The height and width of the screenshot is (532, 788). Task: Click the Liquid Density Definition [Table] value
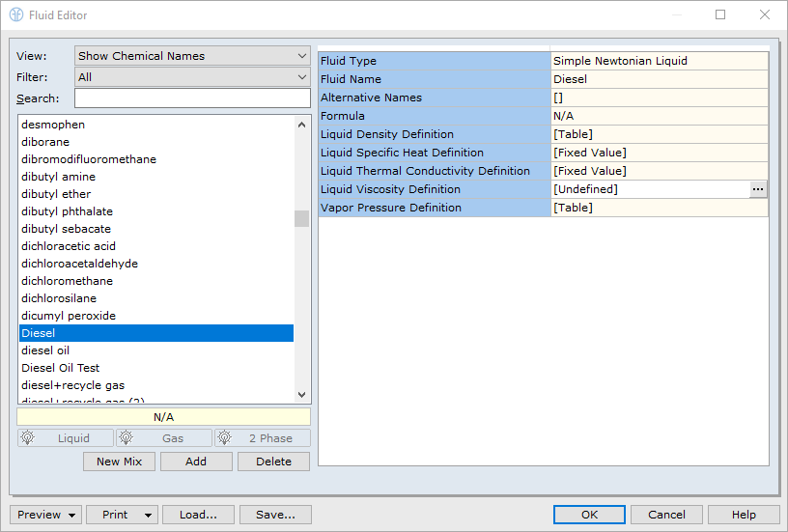pyautogui.click(x=660, y=134)
